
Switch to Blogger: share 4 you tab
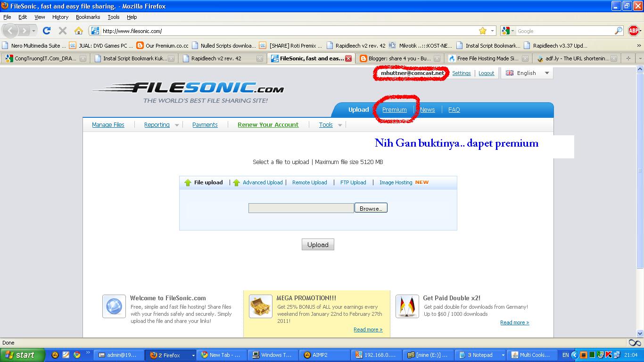(x=399, y=58)
